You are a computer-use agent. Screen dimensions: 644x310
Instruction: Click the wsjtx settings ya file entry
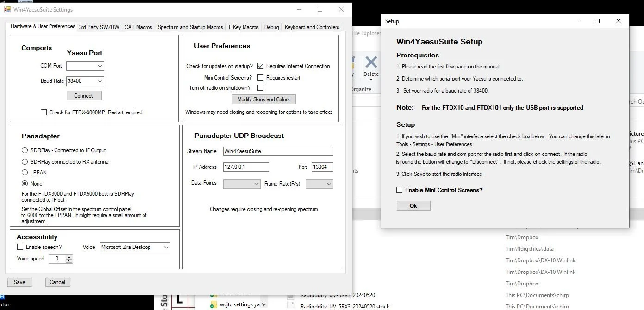click(239, 304)
